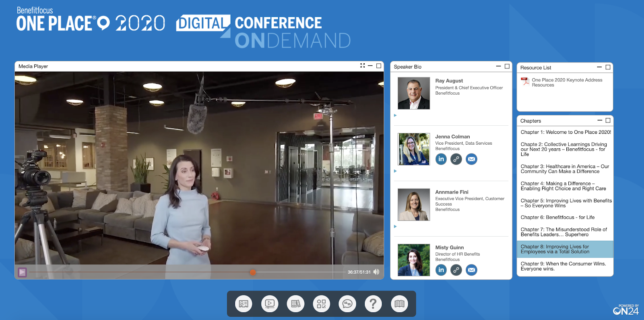Open Jenna Colman's LinkedIn profile icon
The height and width of the screenshot is (320, 644).
[x=441, y=159]
